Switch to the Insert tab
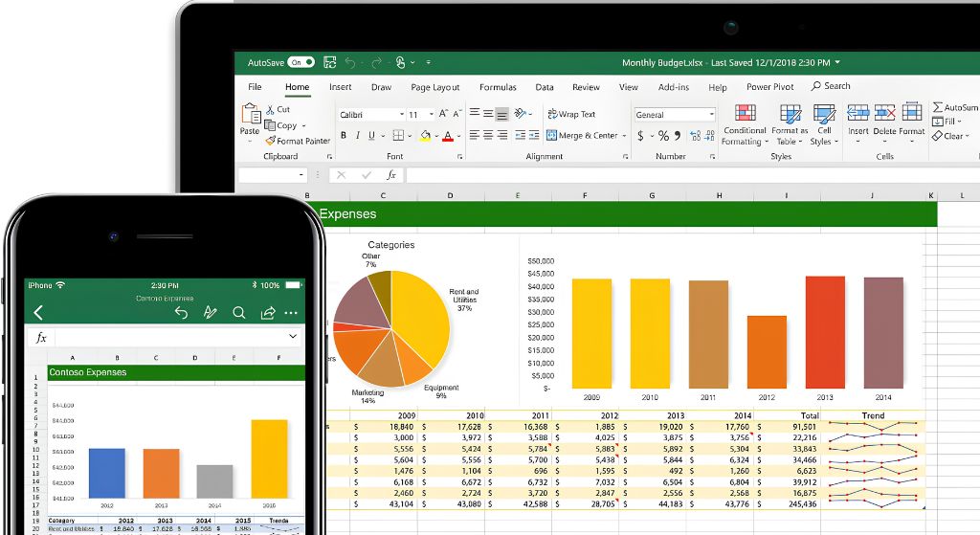 coord(340,87)
